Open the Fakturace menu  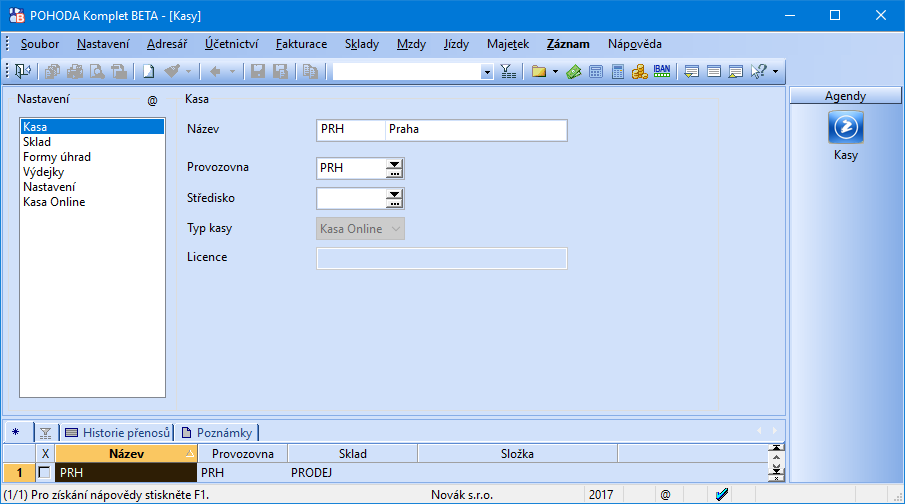(301, 44)
